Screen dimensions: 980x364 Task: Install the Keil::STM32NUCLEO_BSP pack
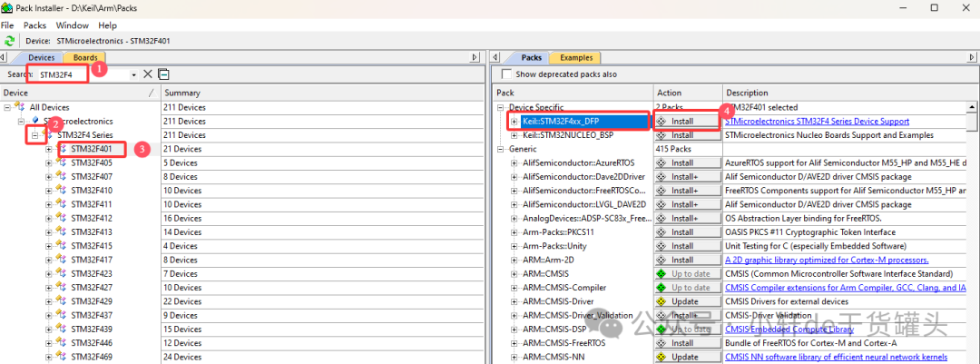689,135
